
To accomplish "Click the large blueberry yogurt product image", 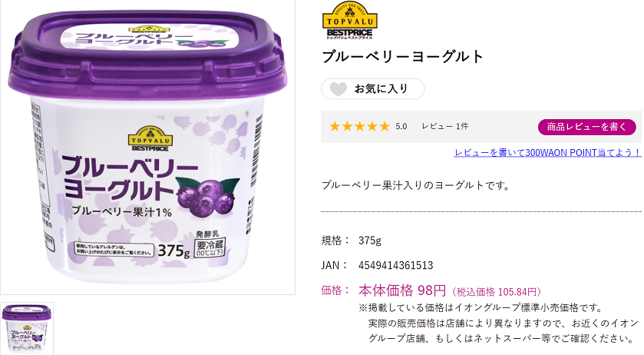I will (x=147, y=147).
